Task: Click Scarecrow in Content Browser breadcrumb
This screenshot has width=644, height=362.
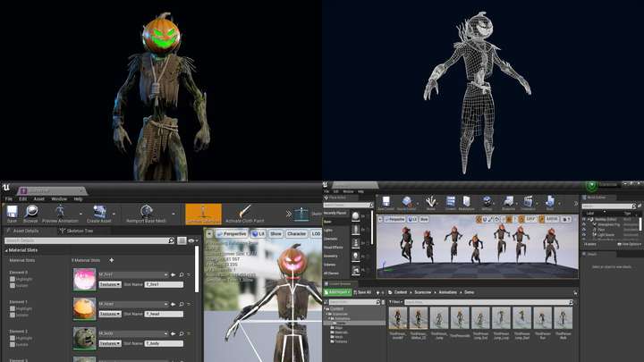Action: [423, 292]
